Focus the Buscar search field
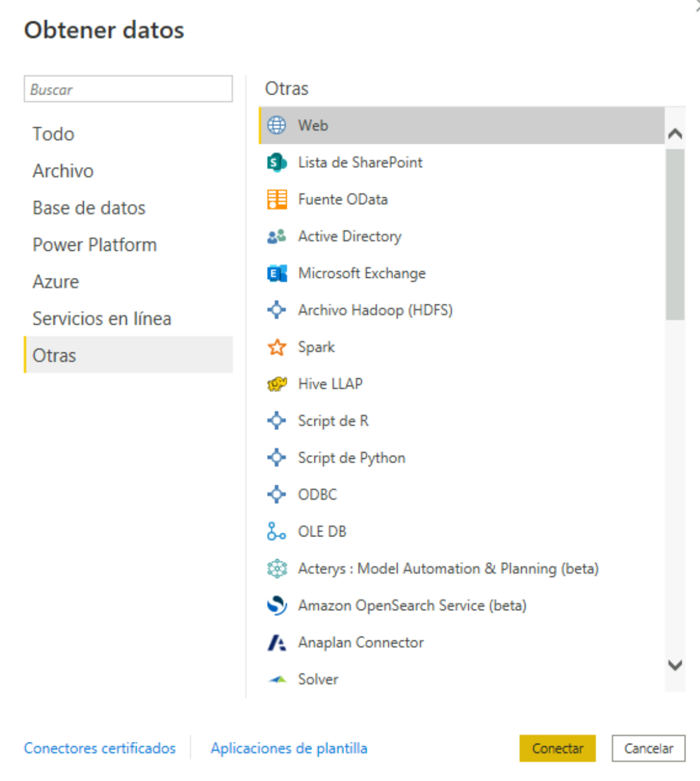Viewport: 700px width, 781px height. coord(128,89)
